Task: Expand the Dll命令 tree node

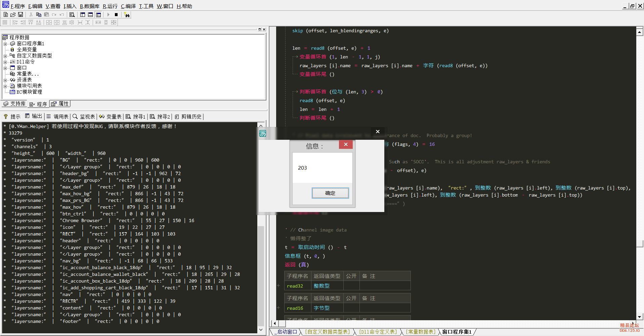Action: (x=5, y=62)
